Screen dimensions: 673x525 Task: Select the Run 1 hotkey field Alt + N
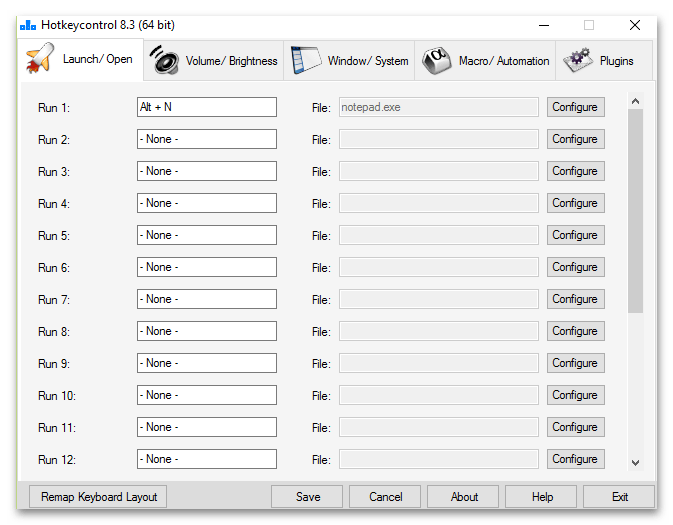[x=207, y=107]
